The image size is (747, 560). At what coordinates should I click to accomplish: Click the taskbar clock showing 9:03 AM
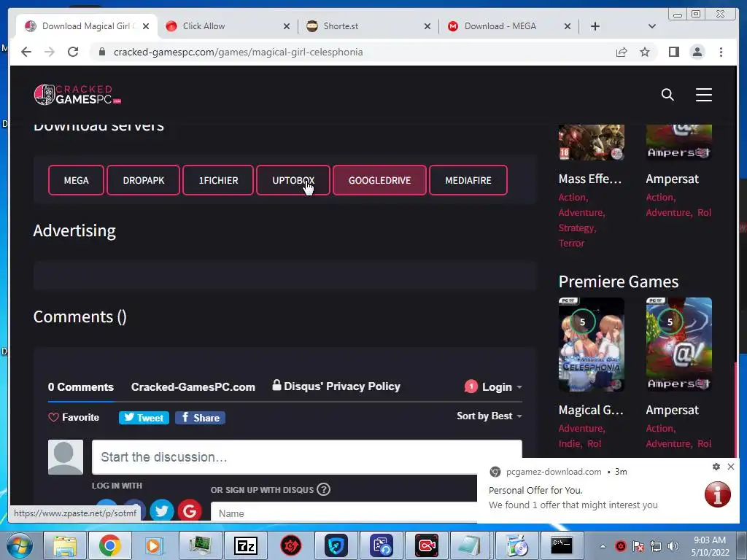[710, 546]
